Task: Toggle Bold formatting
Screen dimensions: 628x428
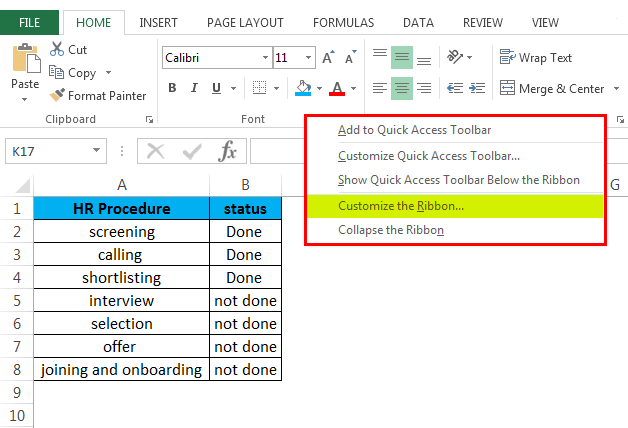Action: 172,88
